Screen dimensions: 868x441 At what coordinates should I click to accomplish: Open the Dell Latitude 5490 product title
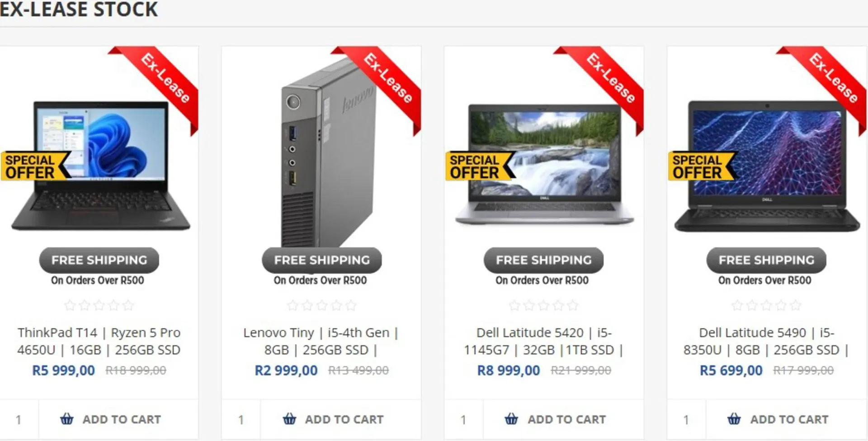click(x=766, y=341)
